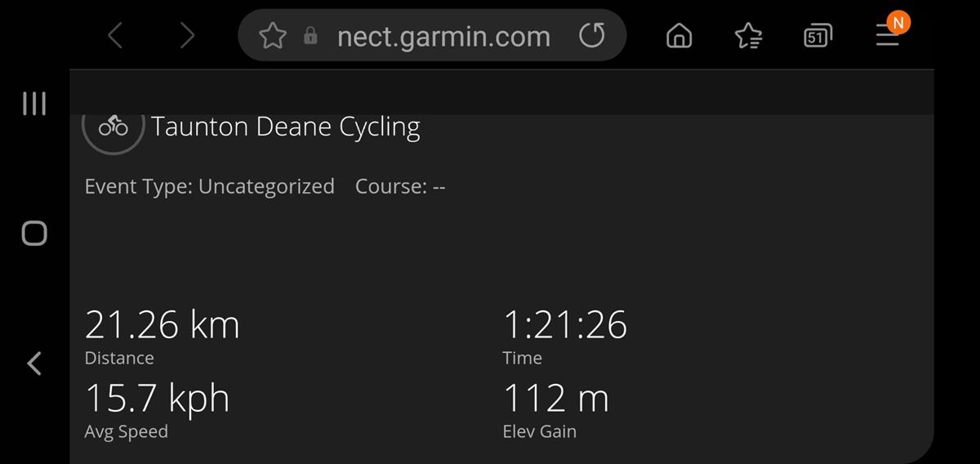Bookmark this page with the star icon

(x=273, y=36)
